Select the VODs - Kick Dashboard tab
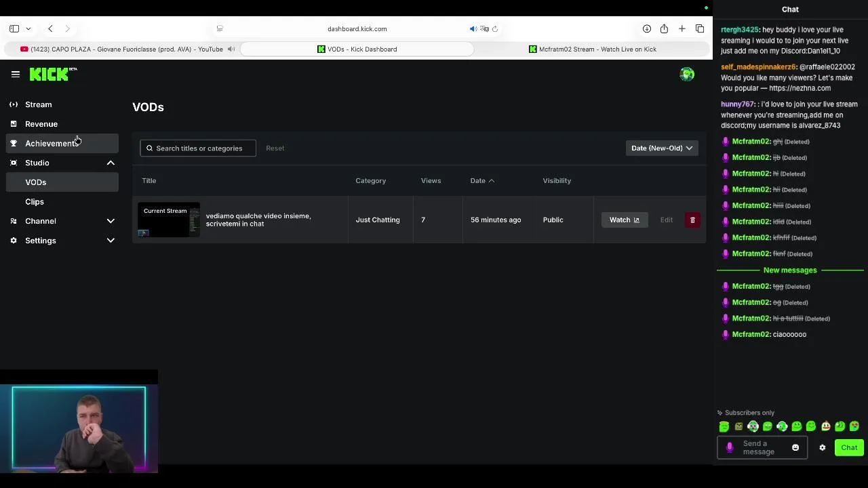This screenshot has width=868, height=488. coord(357,49)
